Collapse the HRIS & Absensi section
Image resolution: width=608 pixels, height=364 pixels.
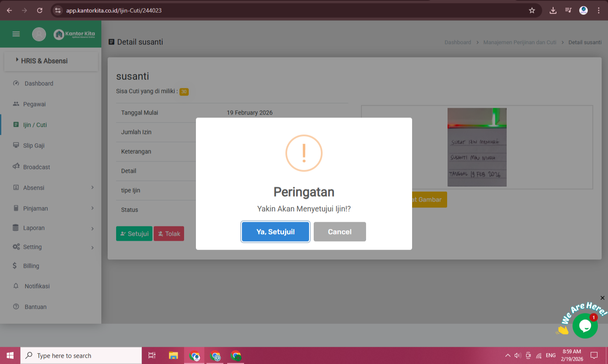click(44, 61)
